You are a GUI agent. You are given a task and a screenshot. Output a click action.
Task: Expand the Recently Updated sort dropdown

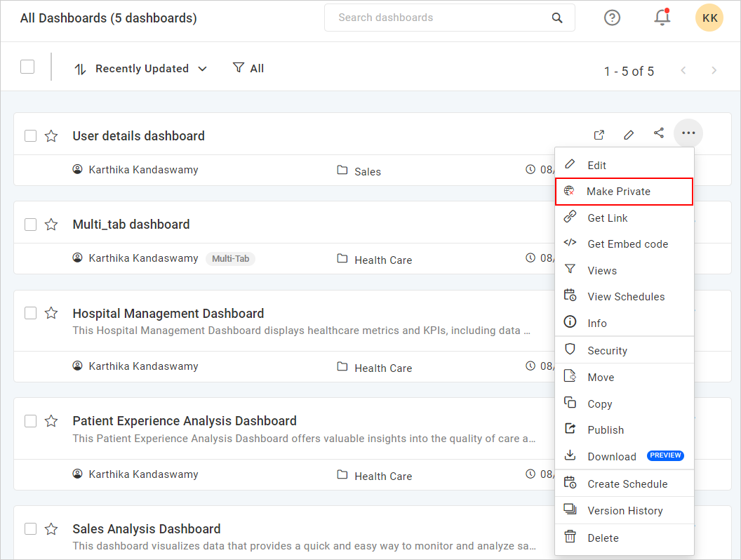(x=141, y=69)
